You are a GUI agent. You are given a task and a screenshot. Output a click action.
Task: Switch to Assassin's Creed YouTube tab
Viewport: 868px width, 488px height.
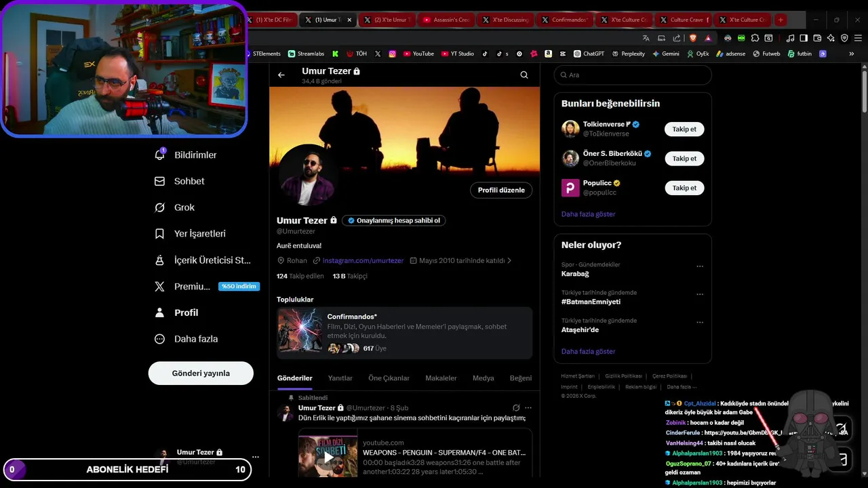(x=446, y=20)
